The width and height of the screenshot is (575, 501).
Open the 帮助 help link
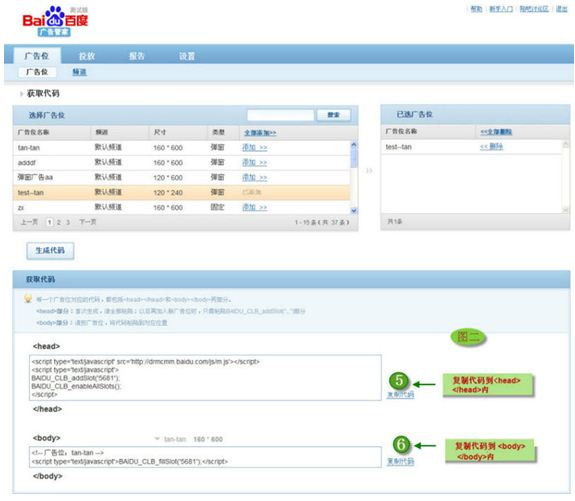pyautogui.click(x=476, y=9)
